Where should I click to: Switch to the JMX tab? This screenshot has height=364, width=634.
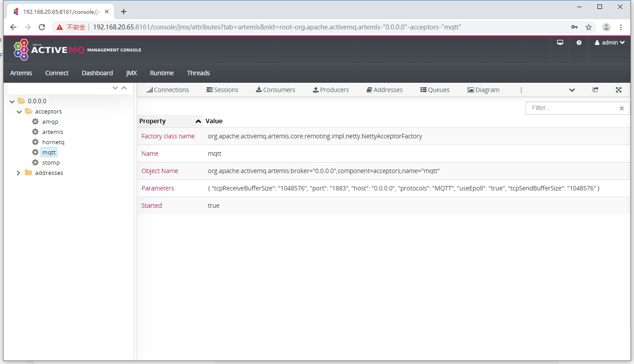pos(131,73)
